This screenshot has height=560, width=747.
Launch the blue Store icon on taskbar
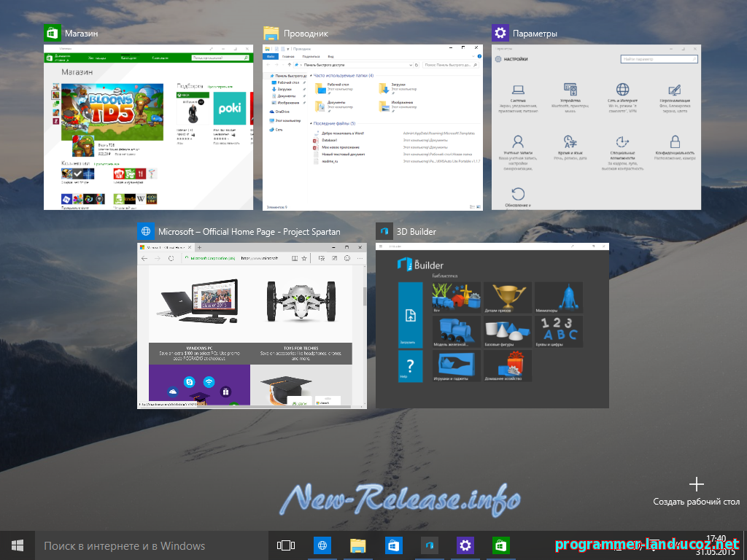click(x=393, y=545)
